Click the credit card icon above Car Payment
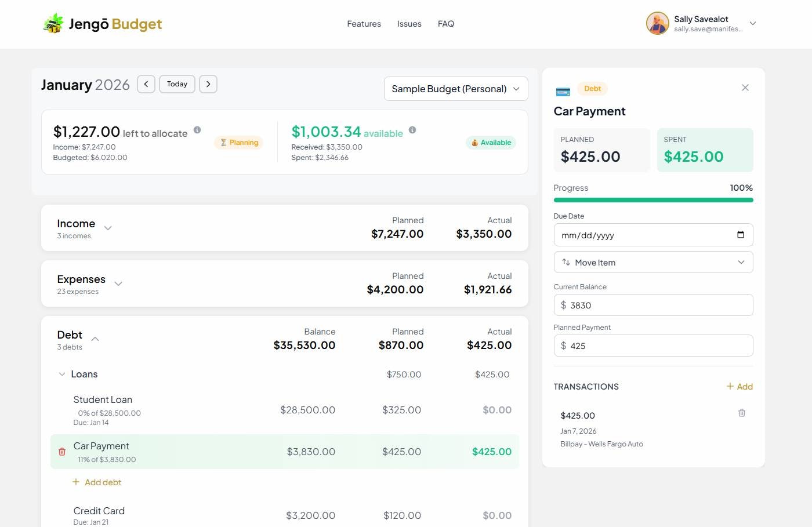Screen dimensions: 812x527 pos(562,91)
